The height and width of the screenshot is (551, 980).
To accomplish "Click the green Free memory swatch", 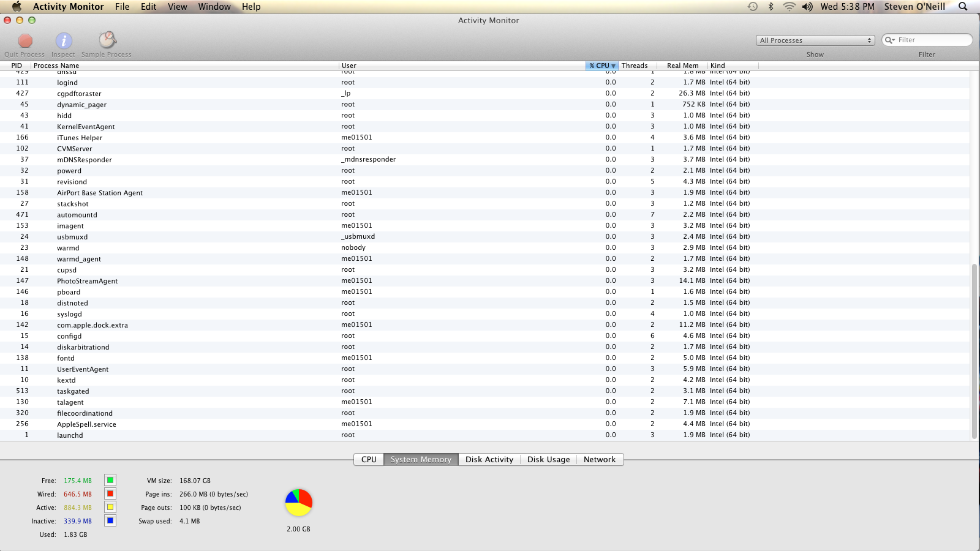I will (x=110, y=480).
